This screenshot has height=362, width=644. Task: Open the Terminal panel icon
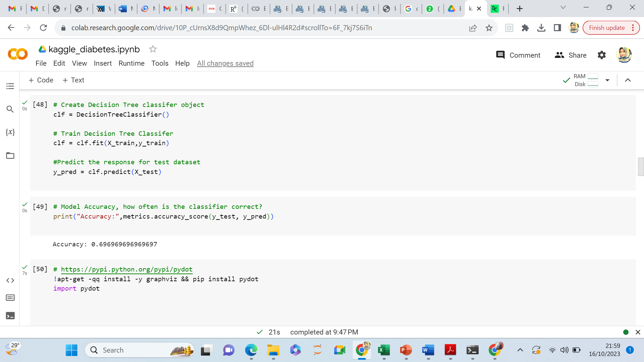pyautogui.click(x=10, y=316)
